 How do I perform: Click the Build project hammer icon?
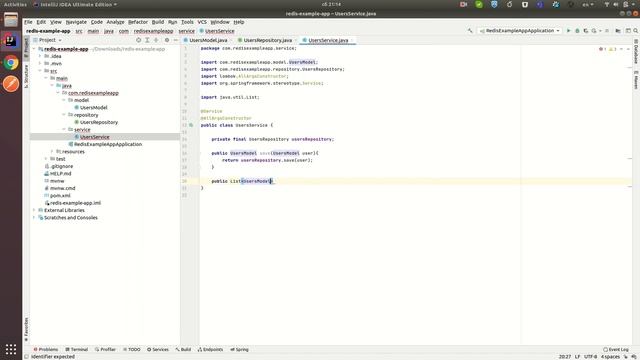tap(470, 31)
